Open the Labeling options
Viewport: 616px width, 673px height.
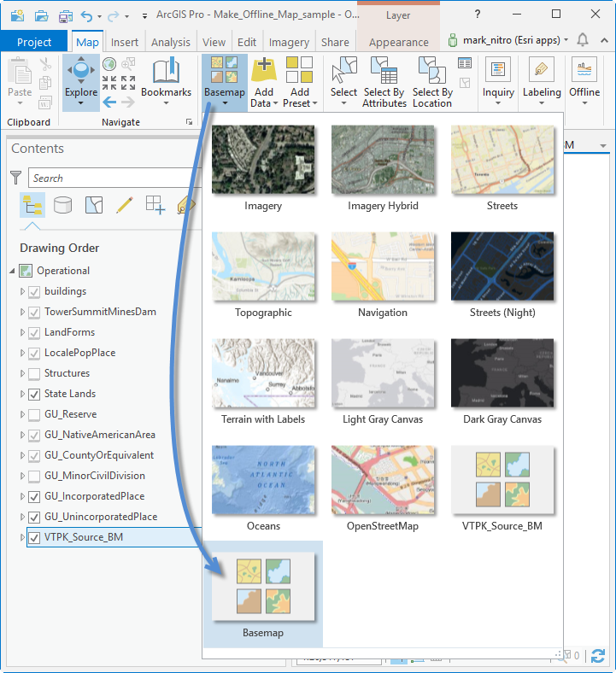pyautogui.click(x=542, y=82)
